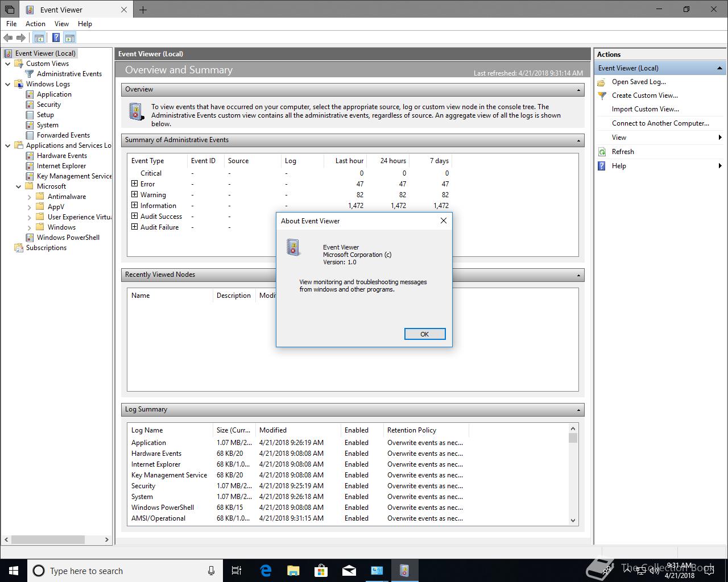
Task: Click the Retention Policy column header
Action: coord(425,430)
